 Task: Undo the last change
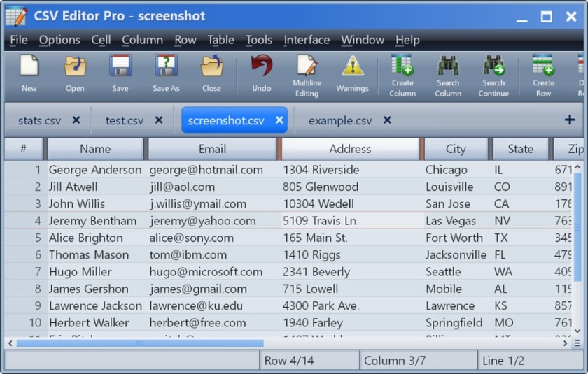click(x=261, y=66)
